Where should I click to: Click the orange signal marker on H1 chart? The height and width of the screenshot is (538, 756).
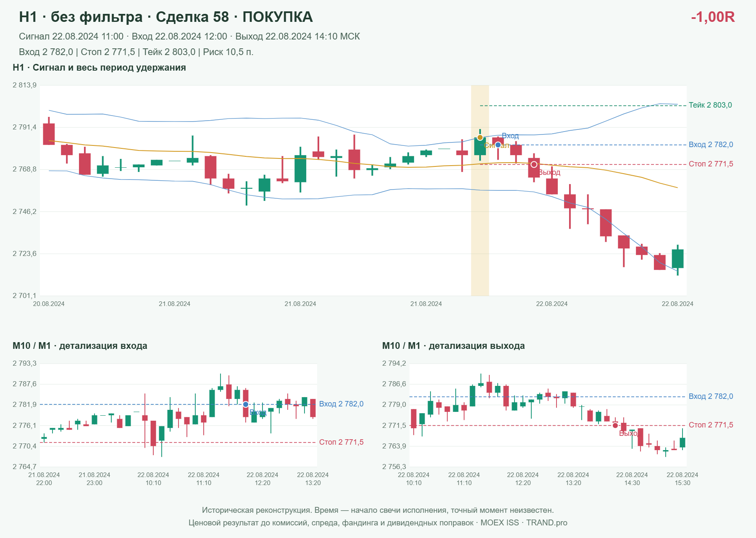(480, 137)
